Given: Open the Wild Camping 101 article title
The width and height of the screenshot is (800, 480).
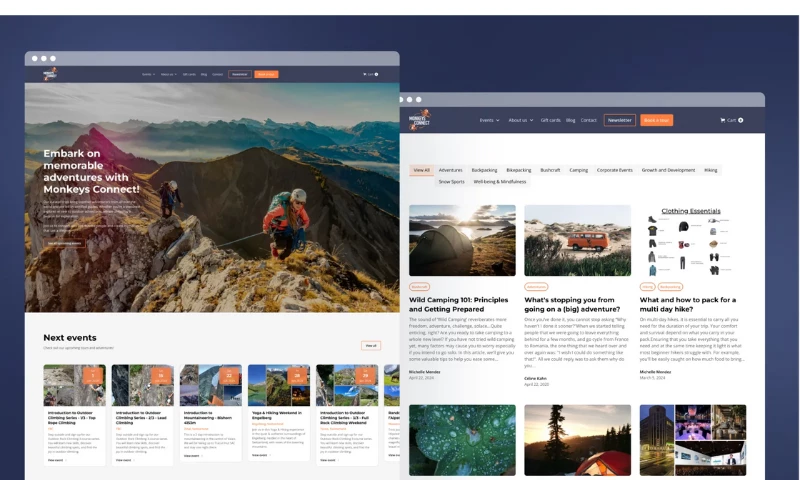Looking at the screenshot, I should [459, 305].
